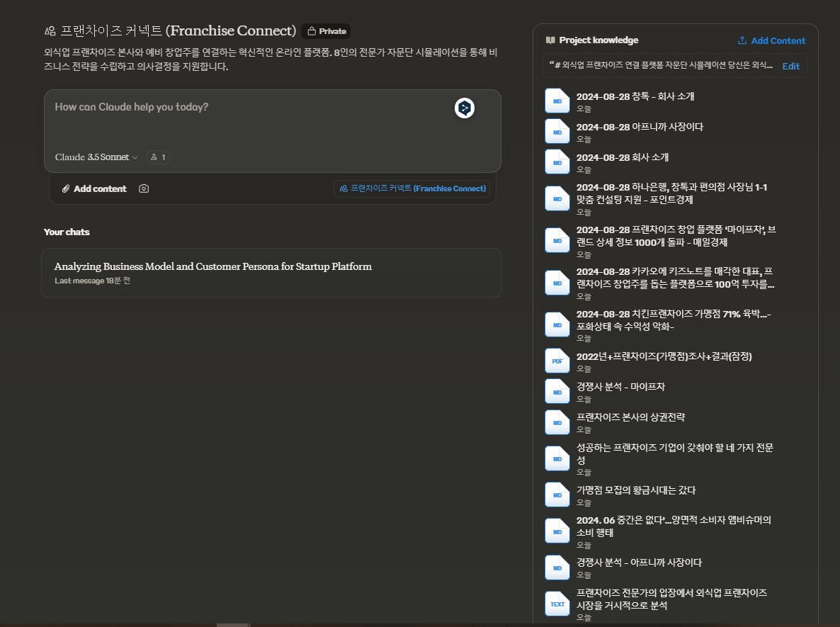Viewport: 840px width, 627px height.
Task: Click the project description paragraph
Action: (x=271, y=60)
